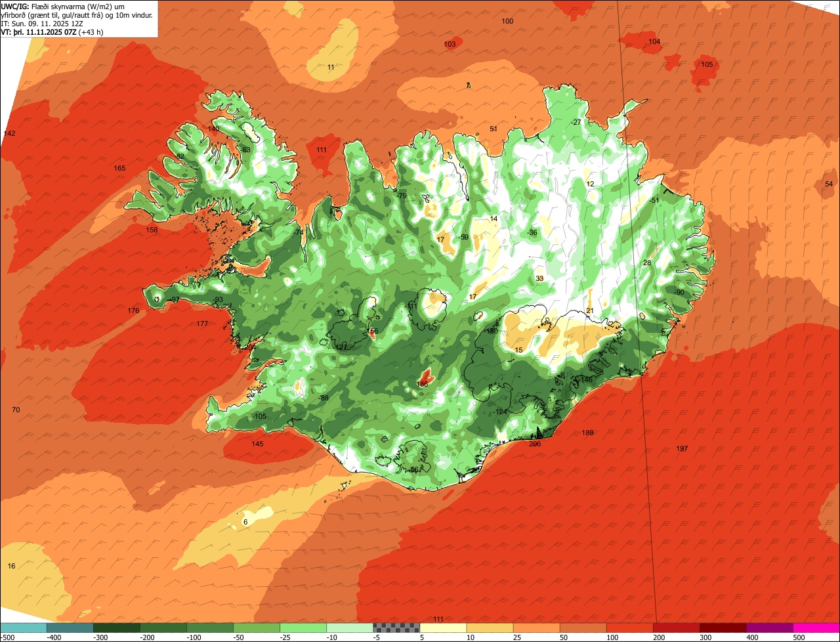Image resolution: width=840 pixels, height=642 pixels.
Task: Click the map value '-63' in the Westfjords
Action: [x=245, y=150]
